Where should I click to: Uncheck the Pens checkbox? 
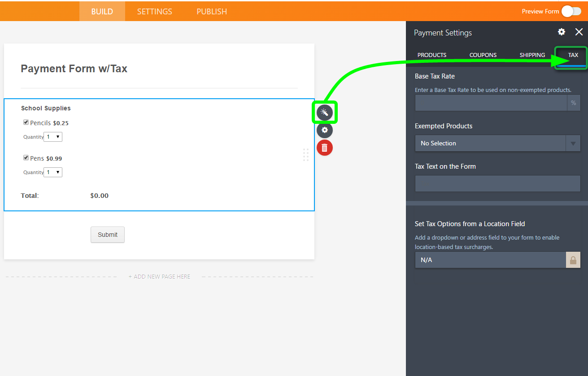click(26, 158)
